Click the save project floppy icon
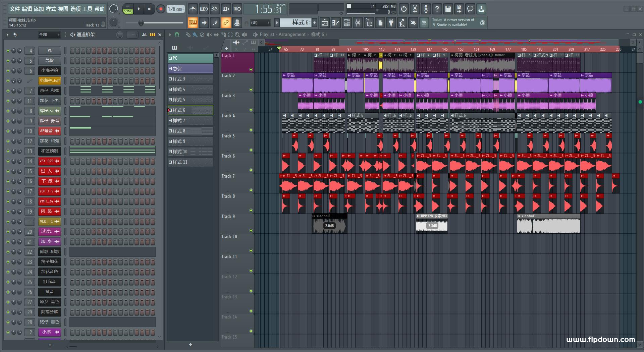Screen dimensions: 644x352 click(x=448, y=9)
